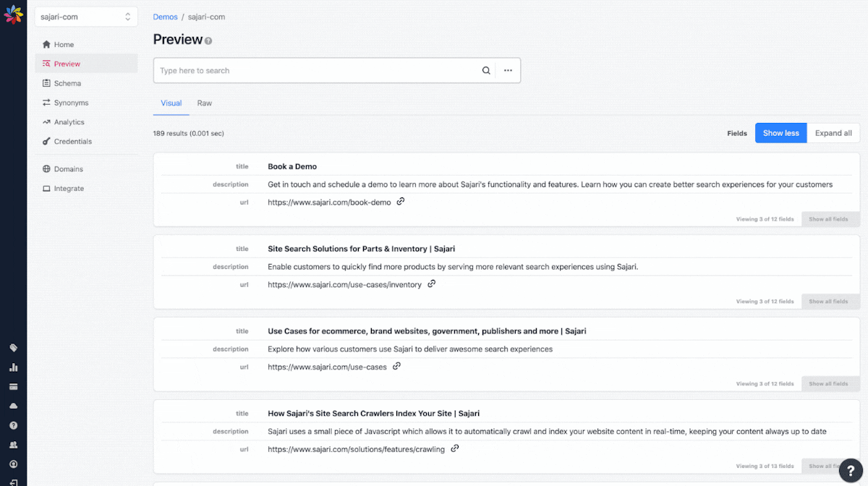This screenshot has width=868, height=486.
Task: Click the sajari.com/use-cases/inventory URL text
Action: pyautogui.click(x=344, y=285)
